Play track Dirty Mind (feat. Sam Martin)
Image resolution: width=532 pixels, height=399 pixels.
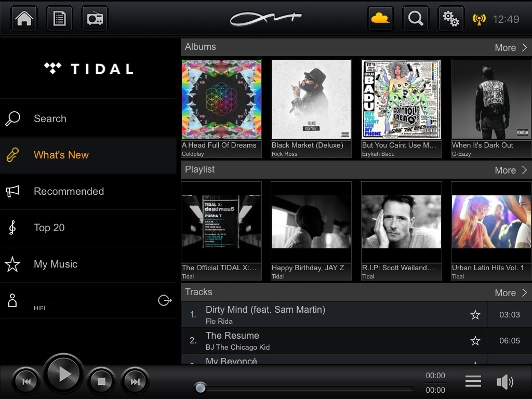265,310
